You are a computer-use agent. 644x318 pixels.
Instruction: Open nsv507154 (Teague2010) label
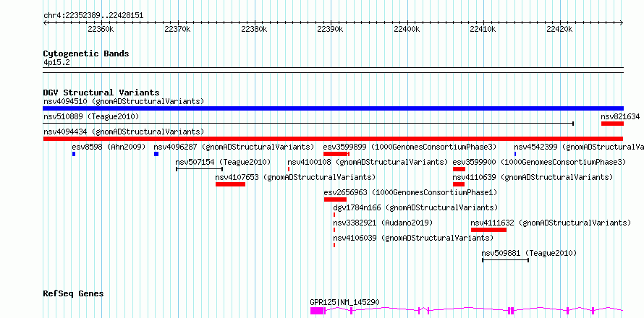[223, 162]
